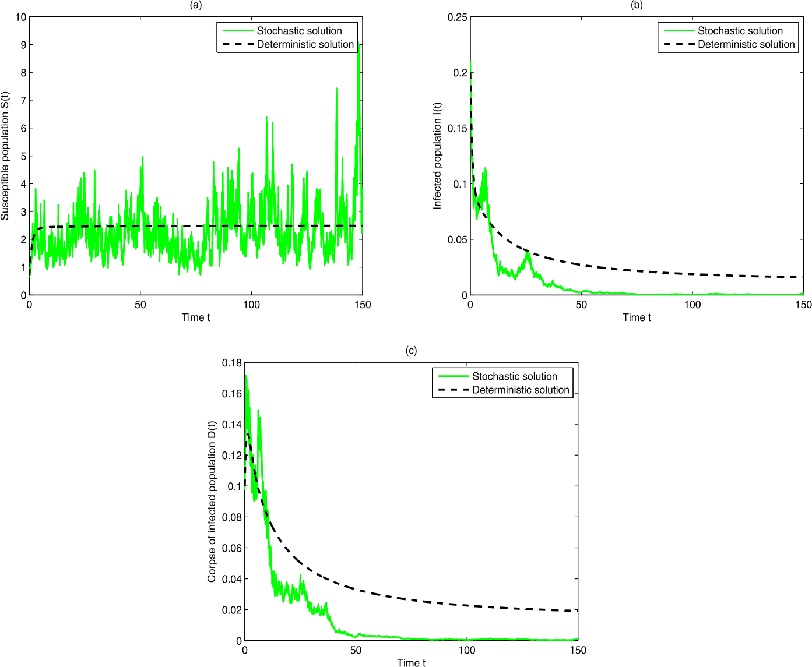Click "Corpse of infected population D(t)" axis label
812x667 pixels.
(x=212, y=502)
